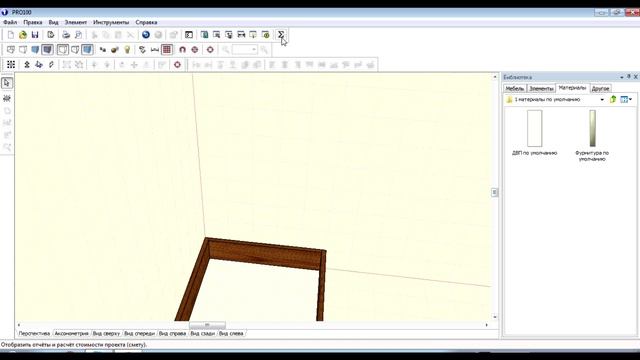Screen dimensions: 640x360
Task: Switch to the Вид сзади tab
Action: point(202,333)
